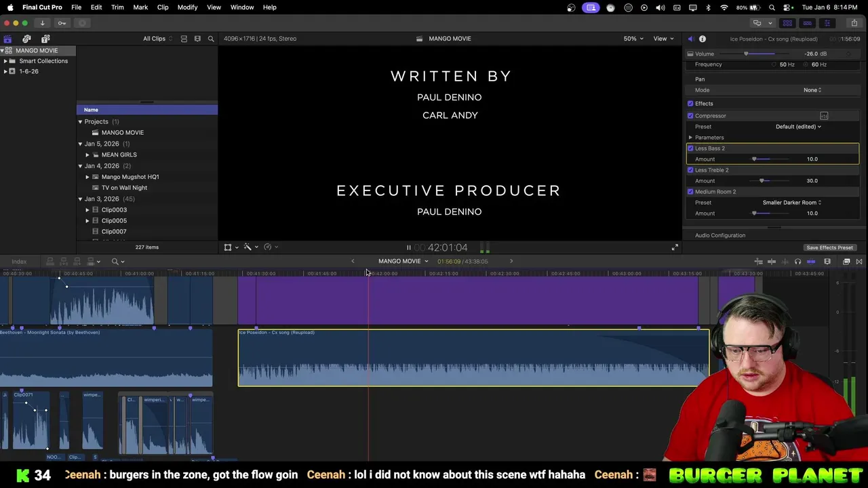Open the File menu
Viewport: 868px width, 488px height.
click(x=77, y=7)
